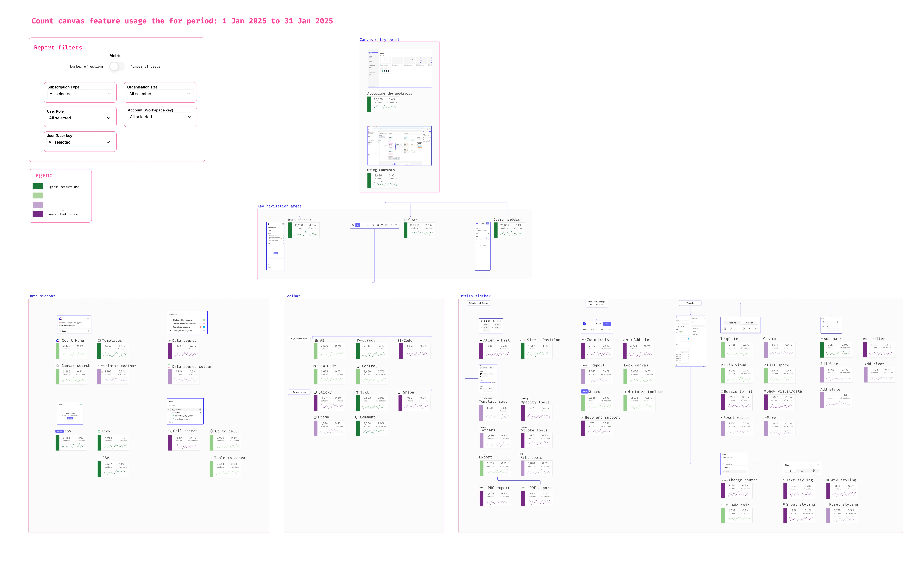Click the Share button in design bar controls
The image size is (924, 579).
(607, 324)
